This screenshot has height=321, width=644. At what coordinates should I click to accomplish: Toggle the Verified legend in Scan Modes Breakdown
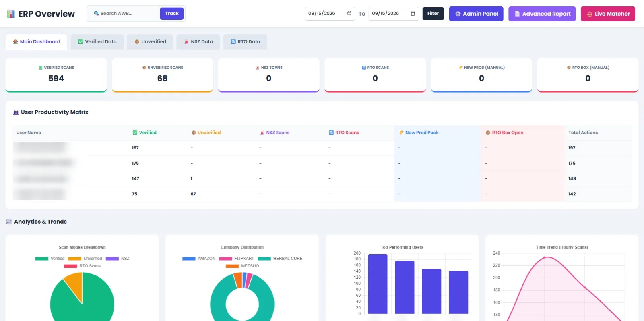click(x=50, y=259)
